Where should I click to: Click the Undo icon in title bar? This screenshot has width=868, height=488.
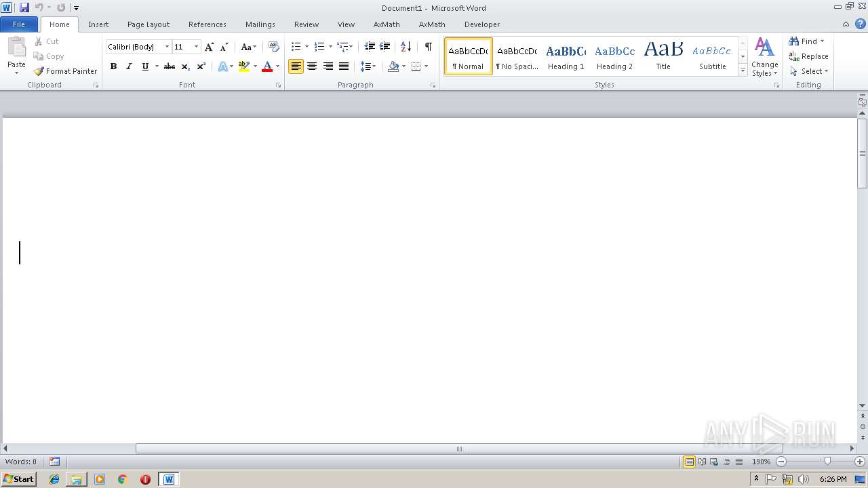(x=39, y=7)
